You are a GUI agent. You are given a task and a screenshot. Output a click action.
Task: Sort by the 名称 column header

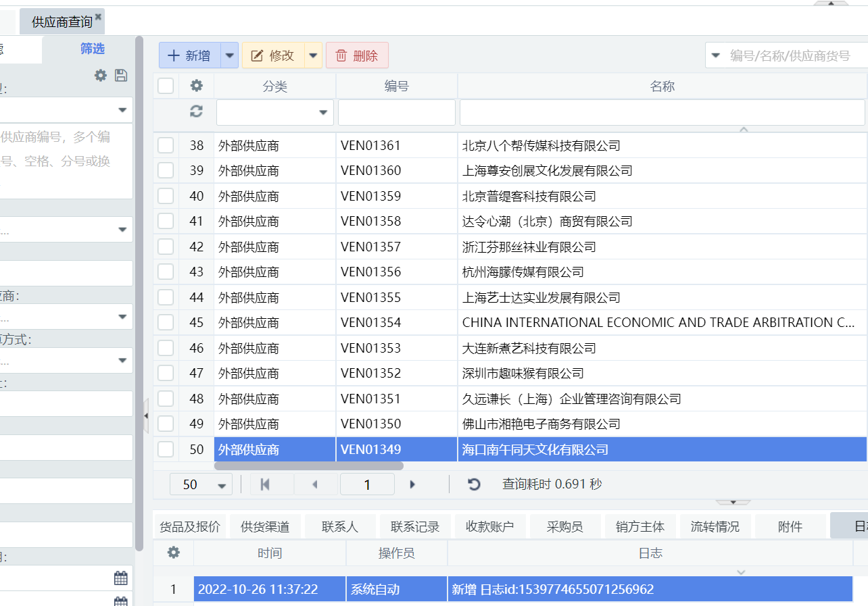(662, 86)
